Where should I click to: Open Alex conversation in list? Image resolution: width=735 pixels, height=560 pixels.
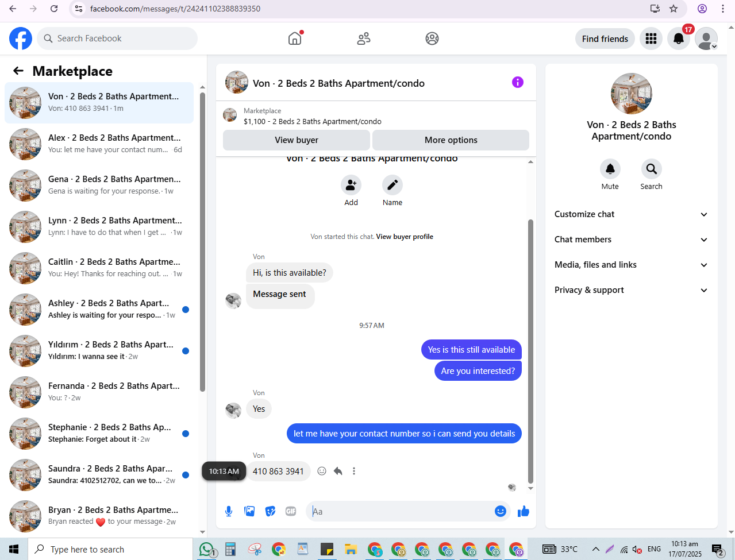coord(99,144)
